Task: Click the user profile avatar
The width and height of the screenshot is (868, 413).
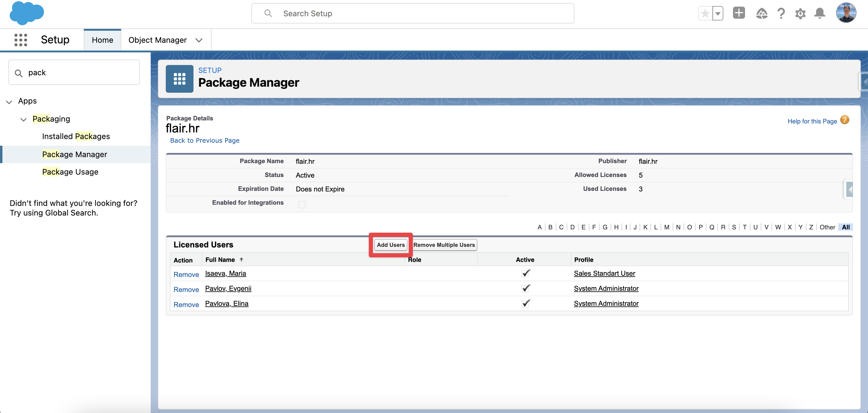Action: [x=846, y=13]
